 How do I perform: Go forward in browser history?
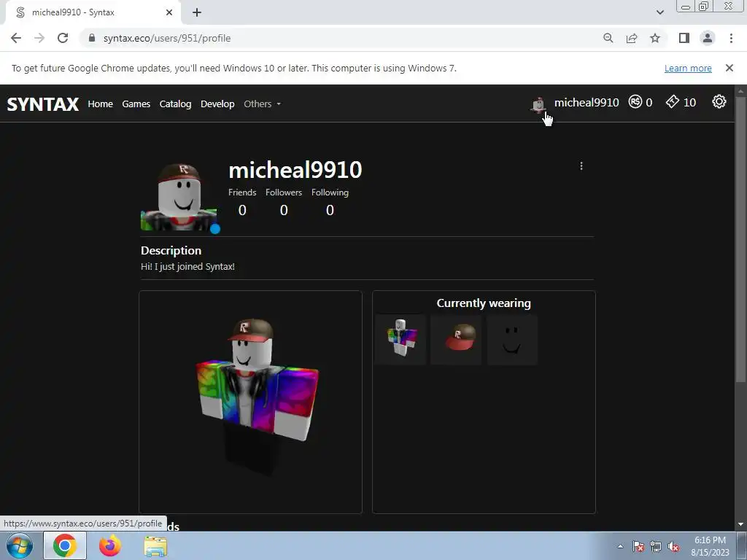pos(39,38)
